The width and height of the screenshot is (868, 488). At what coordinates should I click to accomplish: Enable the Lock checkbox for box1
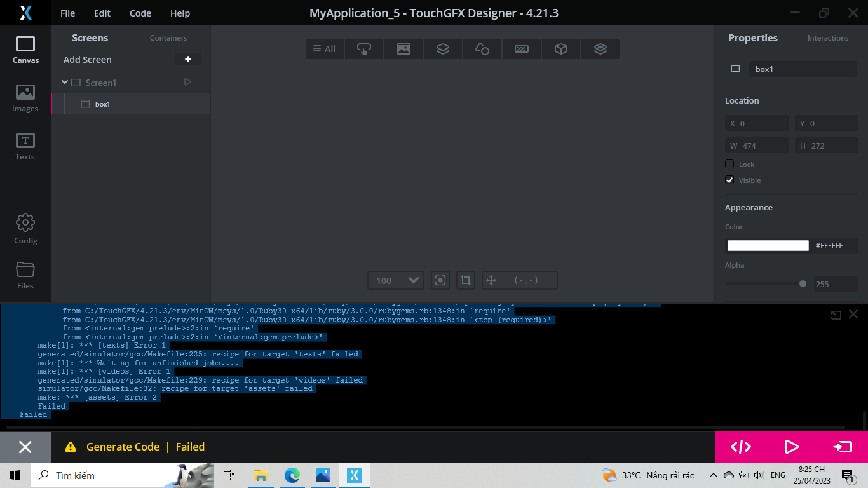click(729, 164)
